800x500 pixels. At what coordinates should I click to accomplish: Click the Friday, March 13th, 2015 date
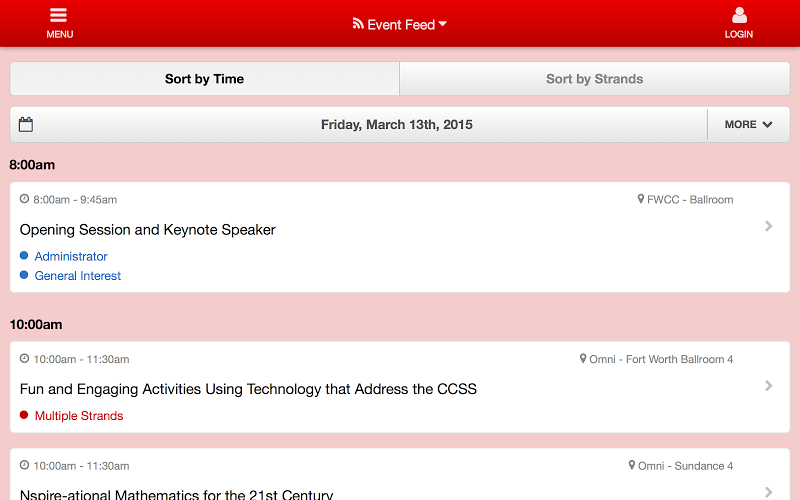coord(396,124)
